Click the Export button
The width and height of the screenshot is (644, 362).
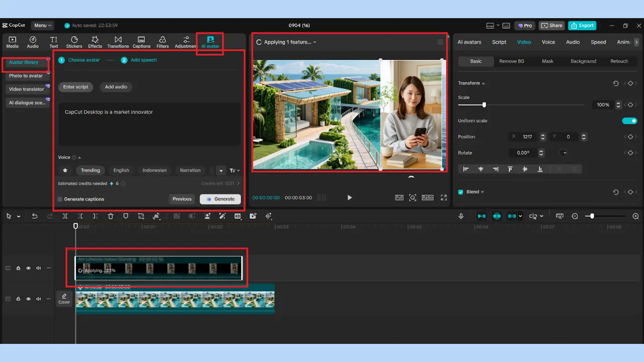tap(582, 26)
